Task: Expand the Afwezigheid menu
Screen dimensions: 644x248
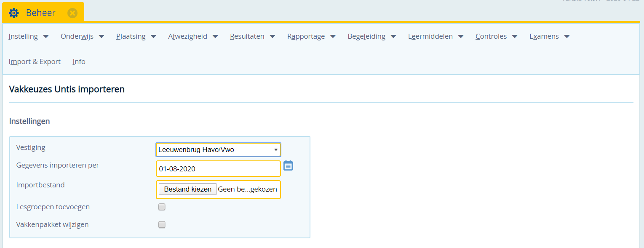Action: (x=193, y=36)
